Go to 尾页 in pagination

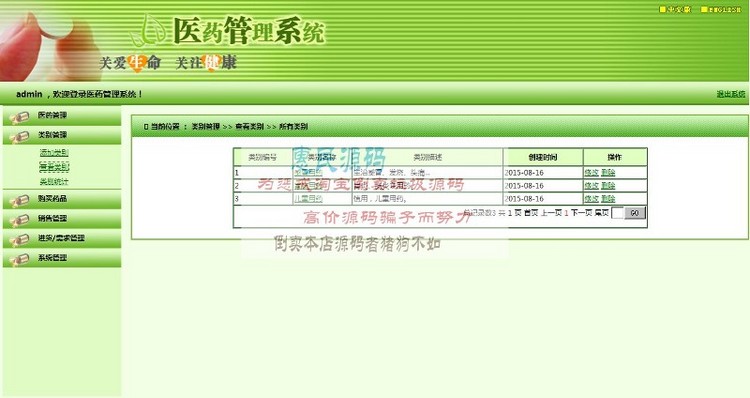tap(602, 213)
